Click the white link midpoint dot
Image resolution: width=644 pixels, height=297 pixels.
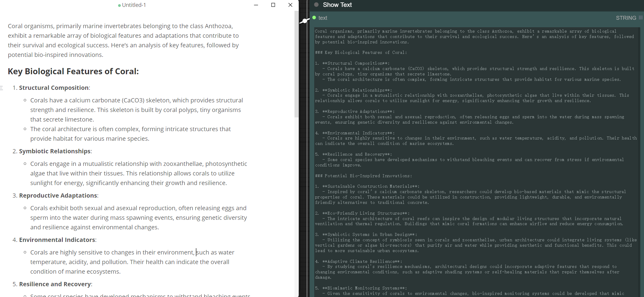point(304,21)
